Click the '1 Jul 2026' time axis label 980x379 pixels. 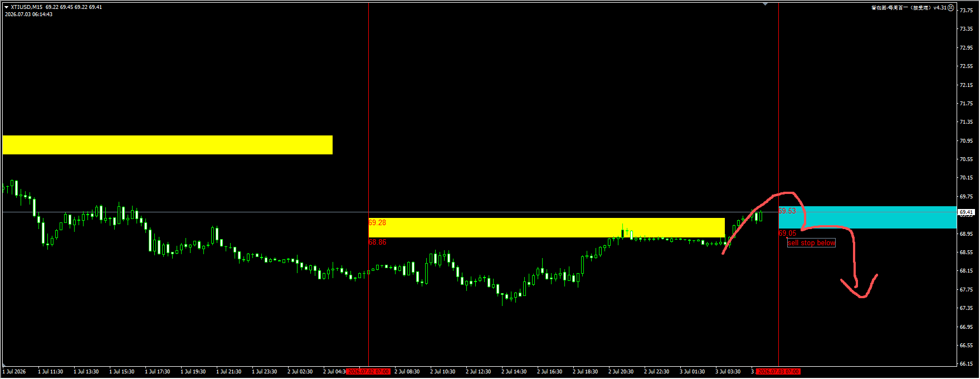point(14,371)
